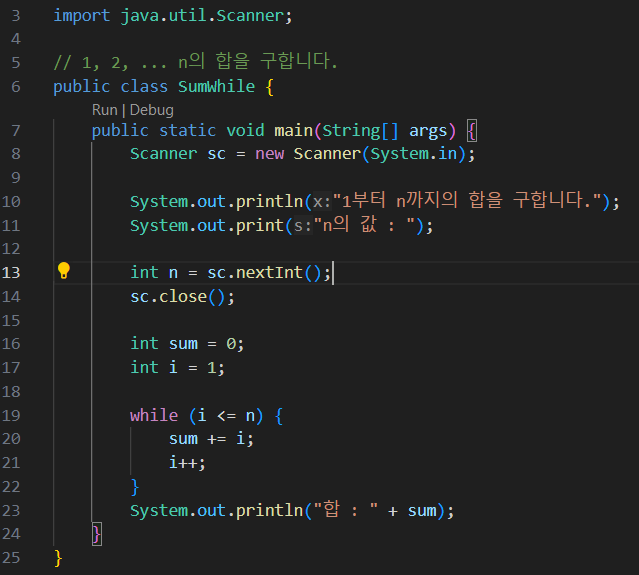Click 'System.in' on line 8
Viewport: 639px width, 575px height.
click(414, 154)
